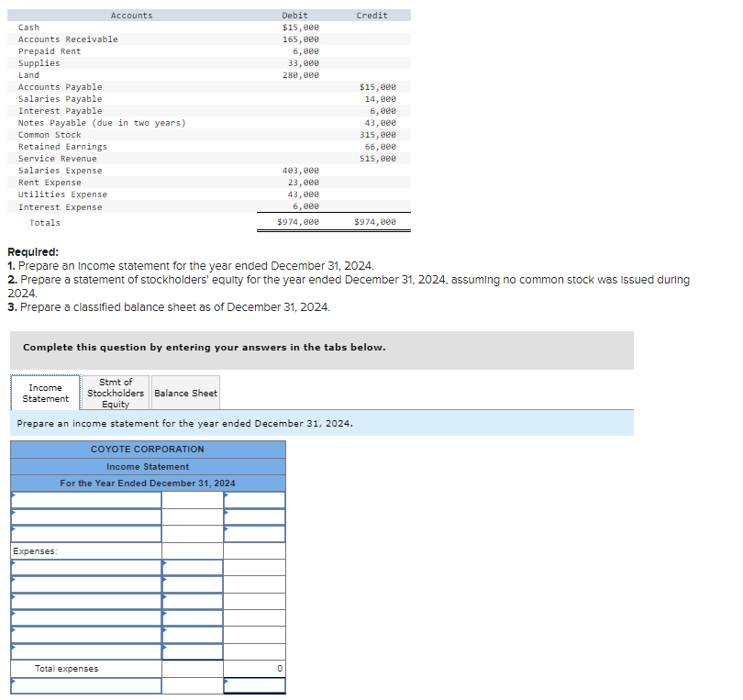This screenshot has height=700, width=743.
Task: Select the Income Statement tab
Action: [x=45, y=392]
